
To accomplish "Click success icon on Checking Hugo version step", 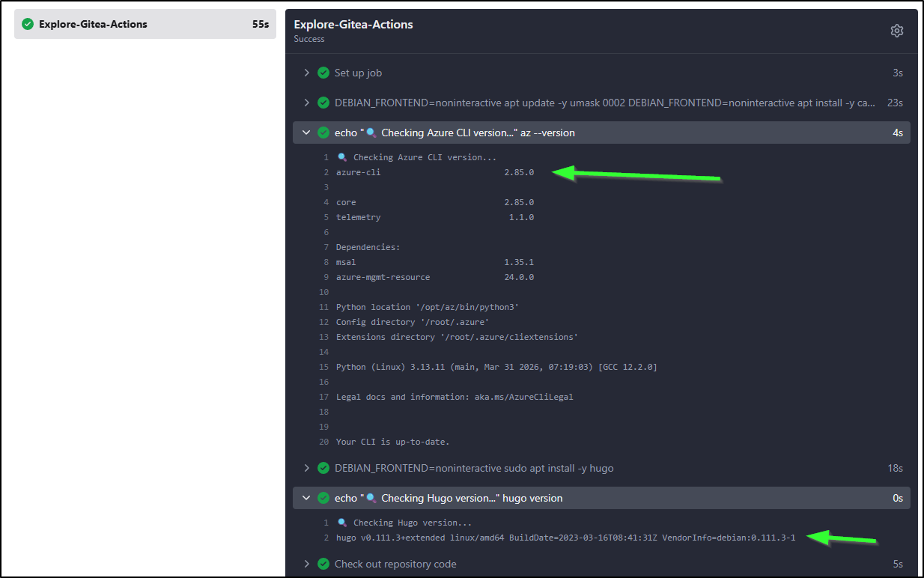I will pyautogui.click(x=323, y=498).
